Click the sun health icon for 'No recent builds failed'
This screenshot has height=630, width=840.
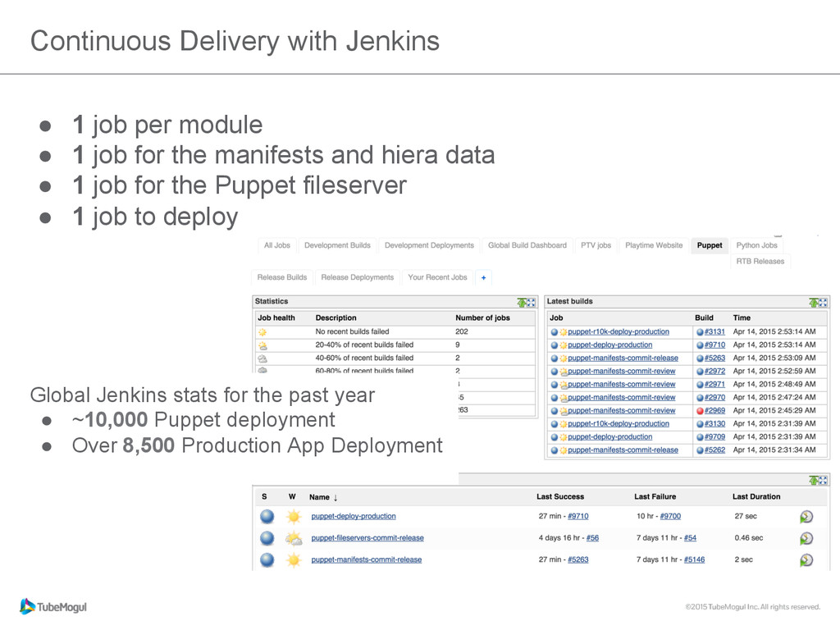point(262,332)
